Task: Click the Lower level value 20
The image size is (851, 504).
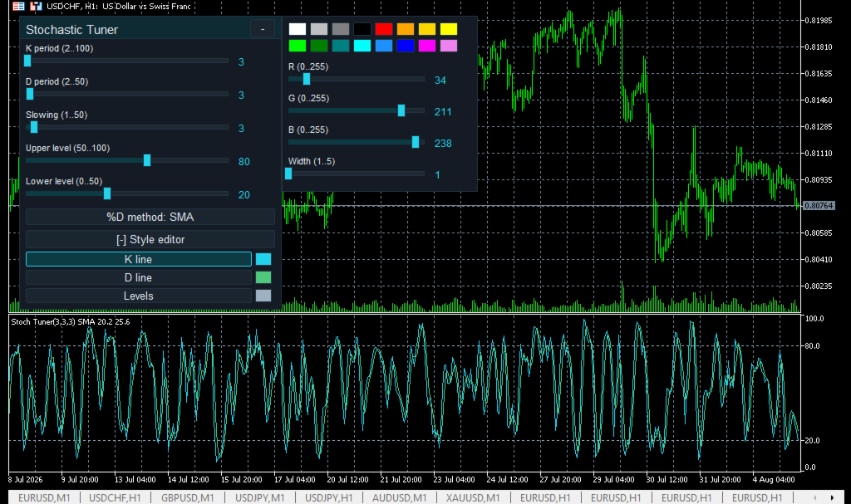Action: (x=244, y=195)
